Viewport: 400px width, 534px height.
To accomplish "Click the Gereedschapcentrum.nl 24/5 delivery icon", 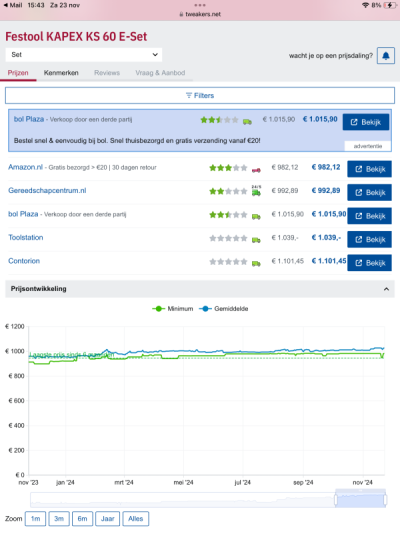I will (256, 191).
